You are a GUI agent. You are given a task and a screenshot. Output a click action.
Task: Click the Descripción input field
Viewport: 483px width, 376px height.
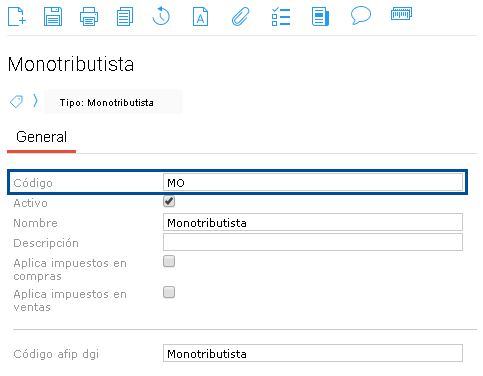click(313, 242)
